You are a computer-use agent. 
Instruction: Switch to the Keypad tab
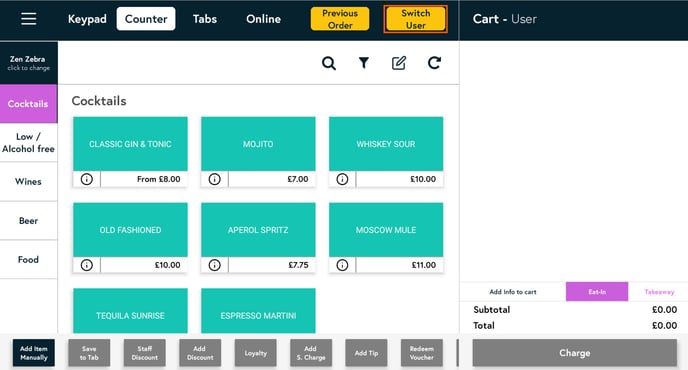87,19
